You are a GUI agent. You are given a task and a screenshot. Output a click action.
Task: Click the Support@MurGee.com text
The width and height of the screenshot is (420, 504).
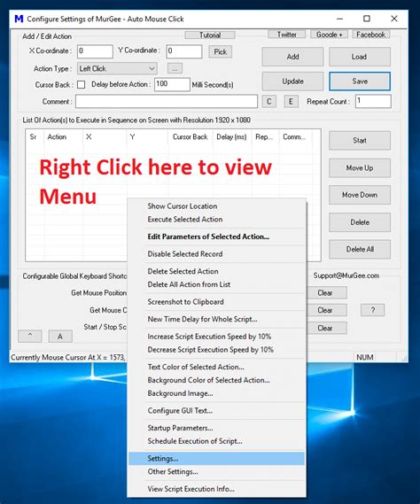pos(346,275)
